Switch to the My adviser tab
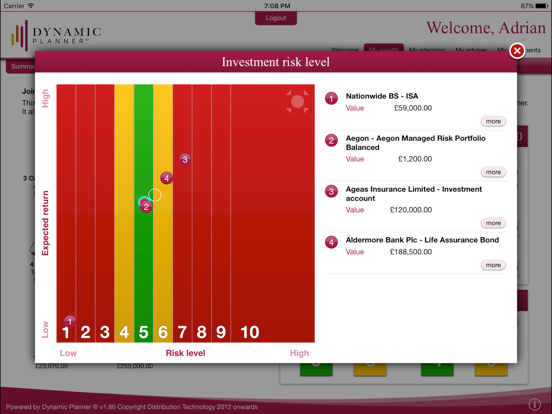 tap(471, 50)
